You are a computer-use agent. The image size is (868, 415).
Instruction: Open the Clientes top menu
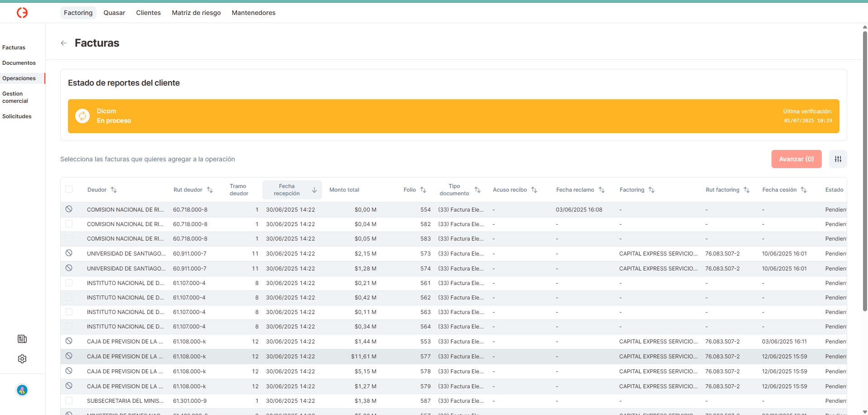[148, 13]
